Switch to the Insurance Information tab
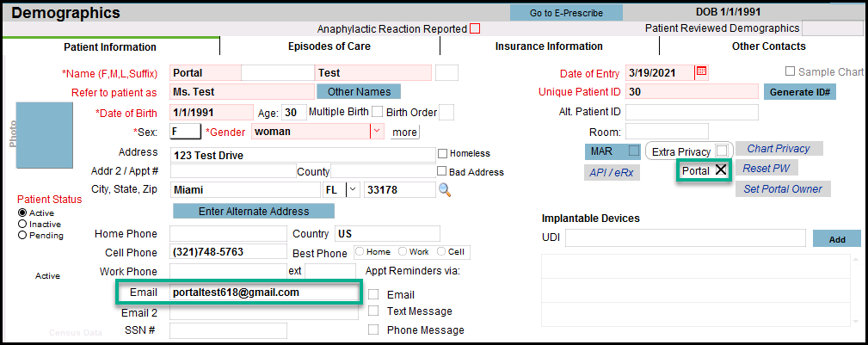Viewport: 868px width, 345px height. point(549,46)
